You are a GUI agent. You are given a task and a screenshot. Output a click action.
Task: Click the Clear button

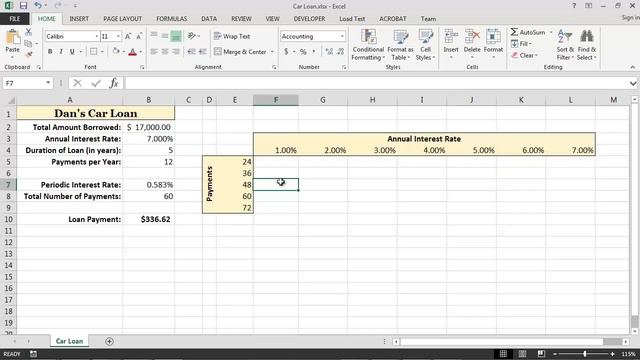pos(524,55)
